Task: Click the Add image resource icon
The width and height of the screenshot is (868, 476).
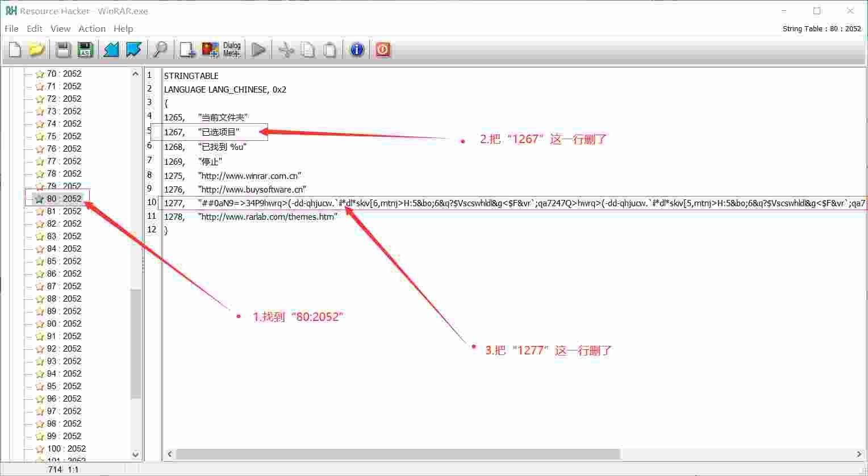Action: 210,50
